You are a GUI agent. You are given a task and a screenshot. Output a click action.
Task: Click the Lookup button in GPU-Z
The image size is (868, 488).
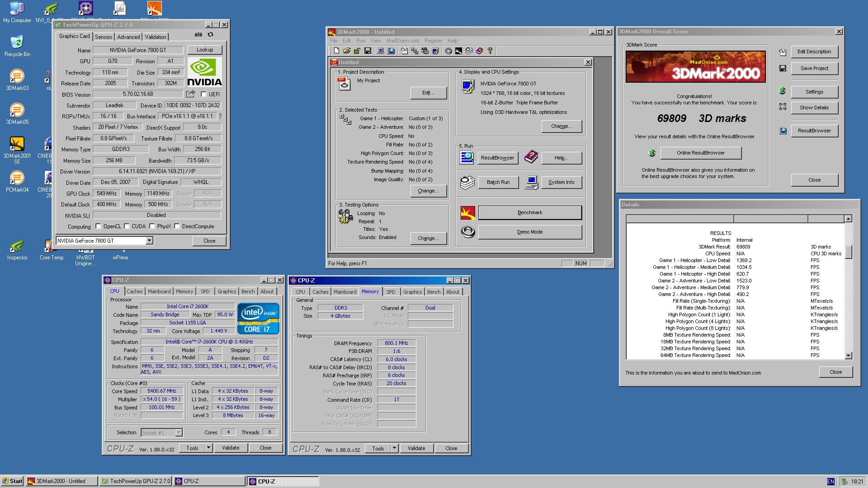(205, 50)
